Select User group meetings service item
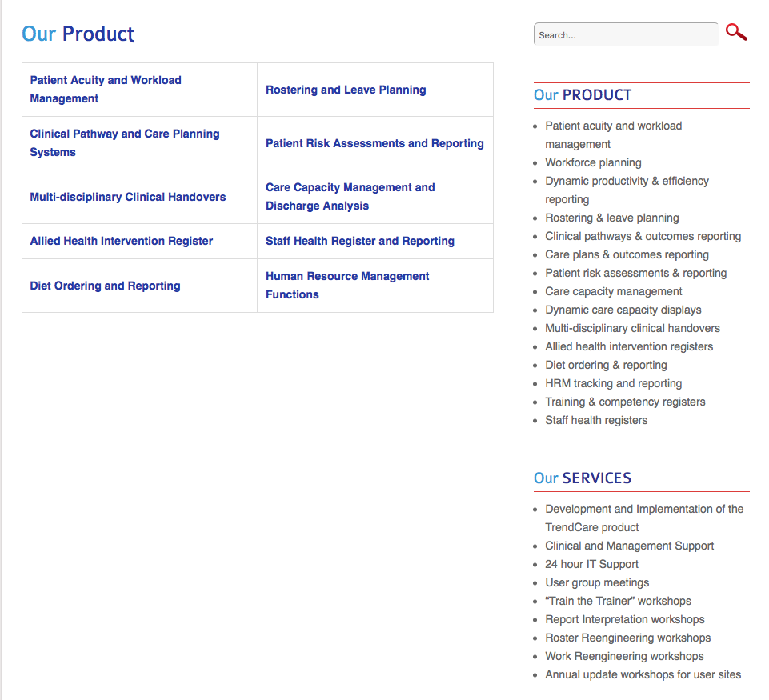 [597, 582]
